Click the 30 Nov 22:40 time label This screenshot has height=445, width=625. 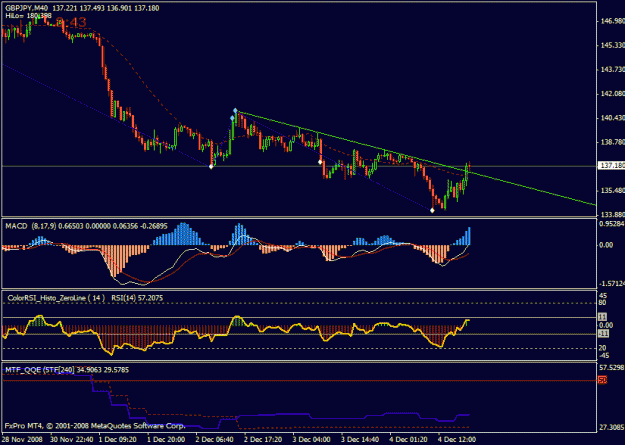pyautogui.click(x=71, y=439)
